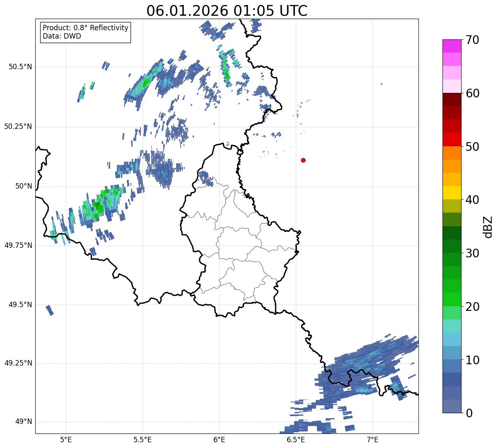Click the 'dBZ' colorbar label

(x=488, y=227)
